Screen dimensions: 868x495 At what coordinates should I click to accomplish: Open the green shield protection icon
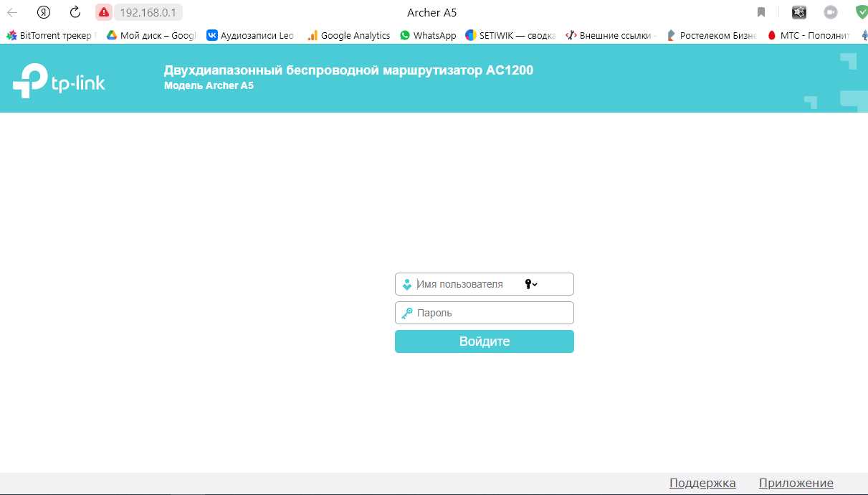pos(862,12)
